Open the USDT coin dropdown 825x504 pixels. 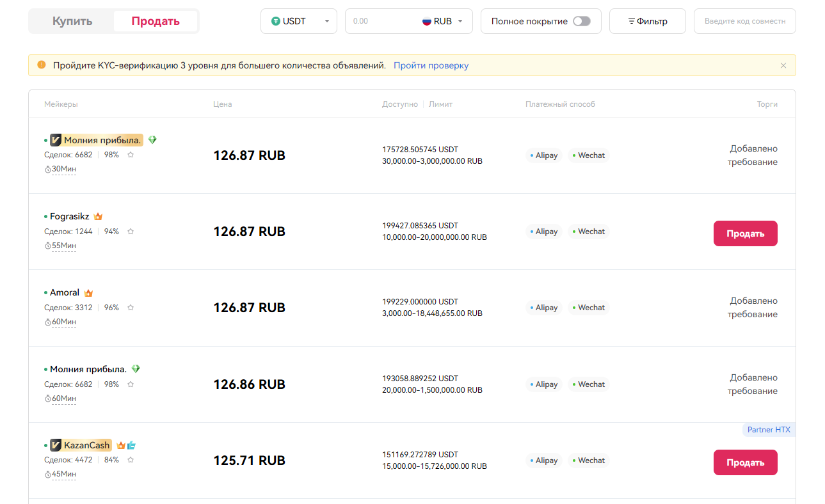[x=299, y=21]
